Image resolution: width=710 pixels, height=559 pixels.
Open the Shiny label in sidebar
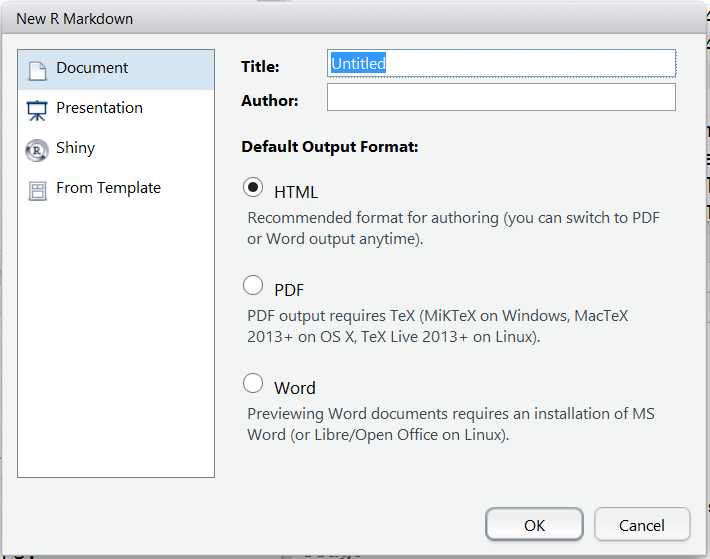click(x=76, y=148)
